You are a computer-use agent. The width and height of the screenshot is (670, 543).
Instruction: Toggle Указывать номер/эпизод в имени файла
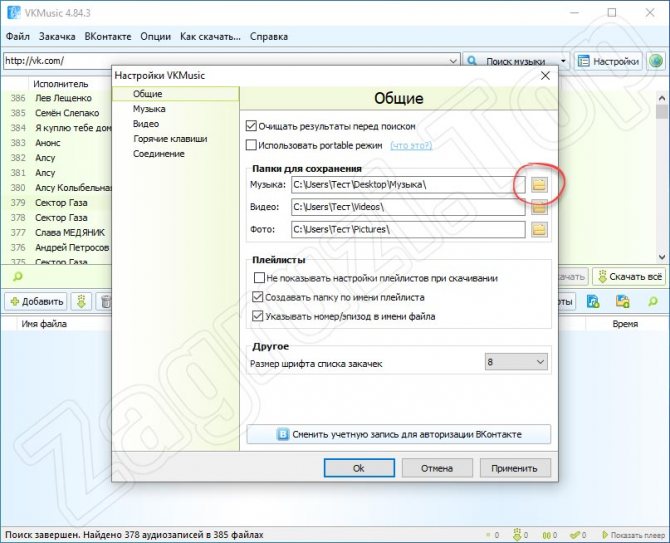[258, 316]
